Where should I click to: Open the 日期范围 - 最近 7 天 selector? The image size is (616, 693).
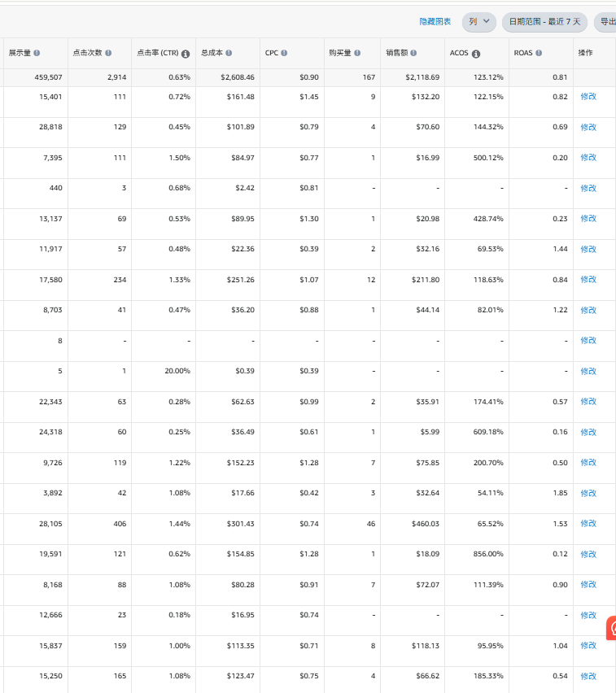tap(544, 22)
